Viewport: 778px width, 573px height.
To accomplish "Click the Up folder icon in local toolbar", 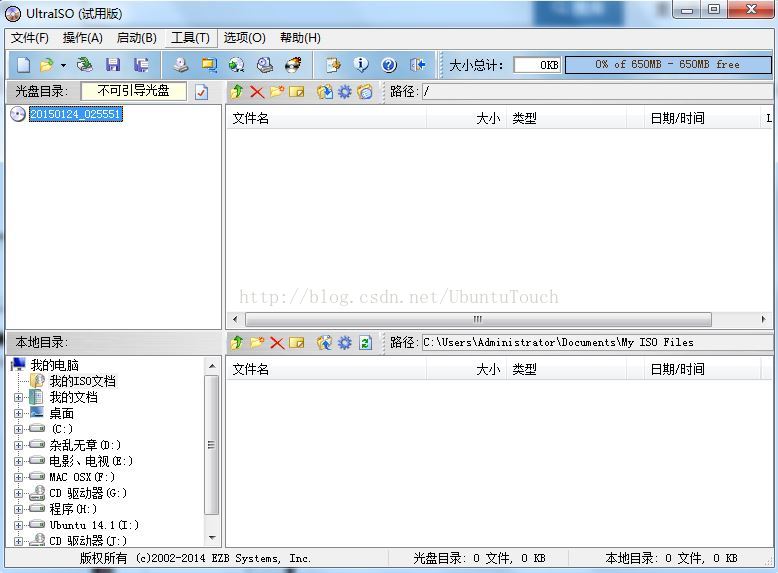I will click(x=237, y=342).
